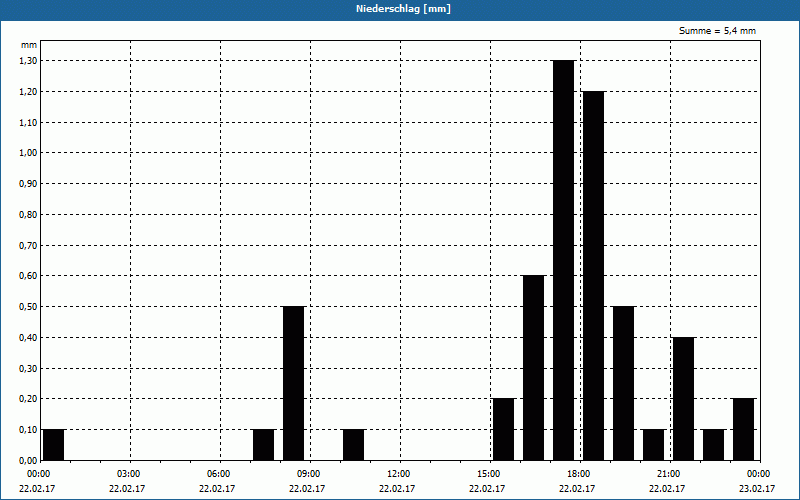Click the 0,80 y-axis label
Screen dimensions: 800x500
28,215
